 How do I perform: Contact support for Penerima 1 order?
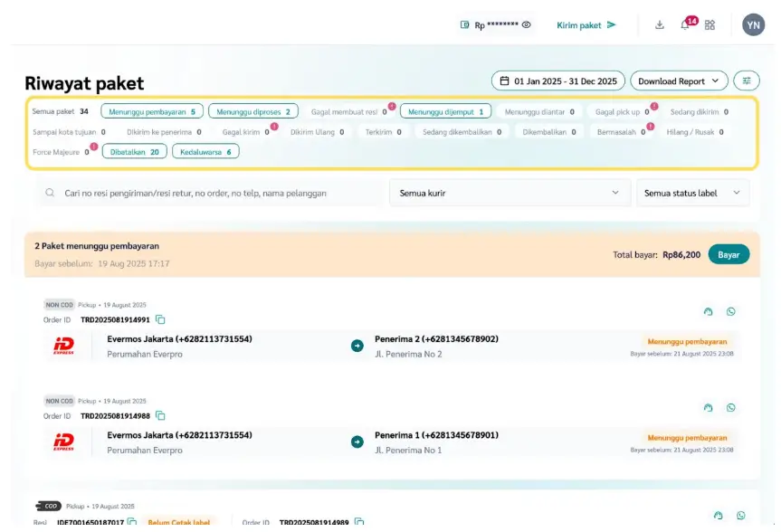pyautogui.click(x=708, y=408)
